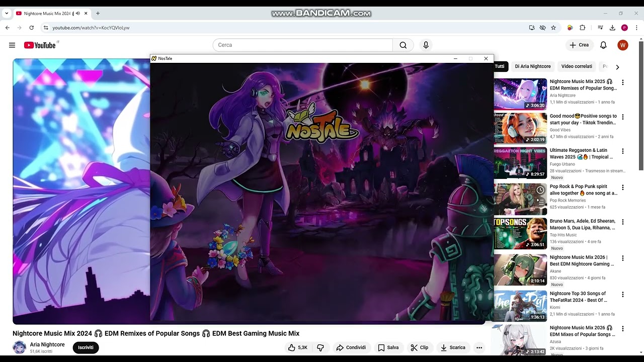This screenshot has width=644, height=362.
Task: Open browser extensions puzzle icon
Action: coord(583,28)
